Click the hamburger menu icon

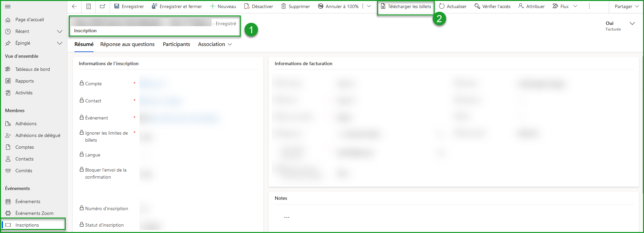pos(8,6)
